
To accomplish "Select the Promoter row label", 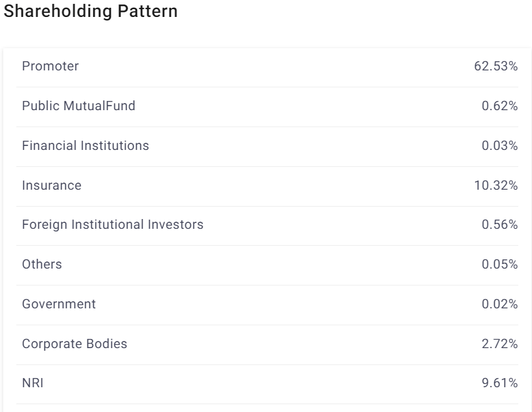I will point(50,66).
